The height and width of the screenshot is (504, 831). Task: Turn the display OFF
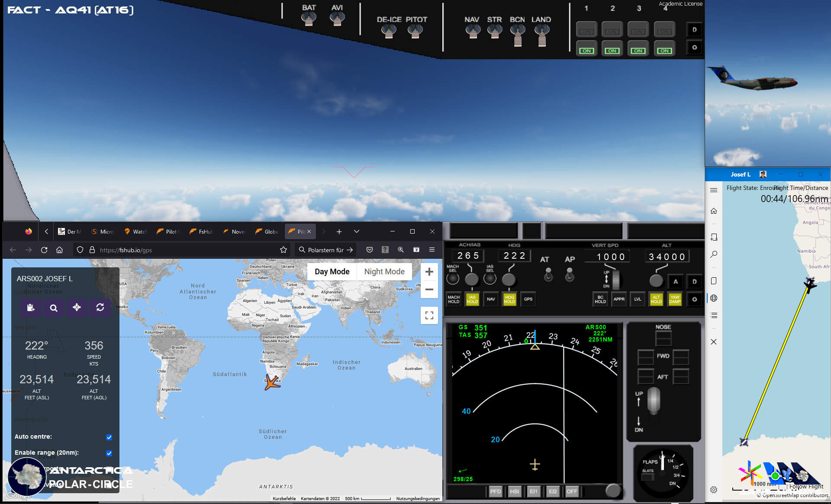click(x=572, y=491)
